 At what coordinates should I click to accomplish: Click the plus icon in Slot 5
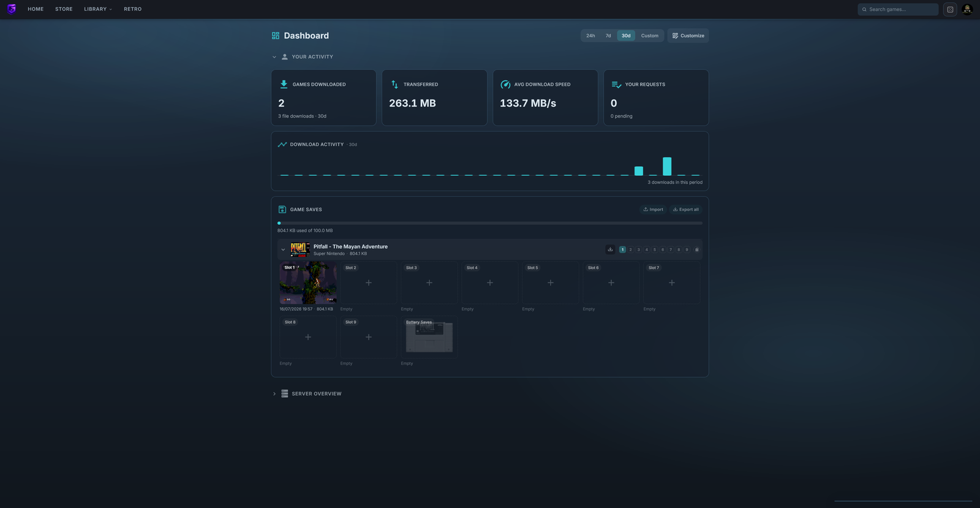click(x=551, y=283)
